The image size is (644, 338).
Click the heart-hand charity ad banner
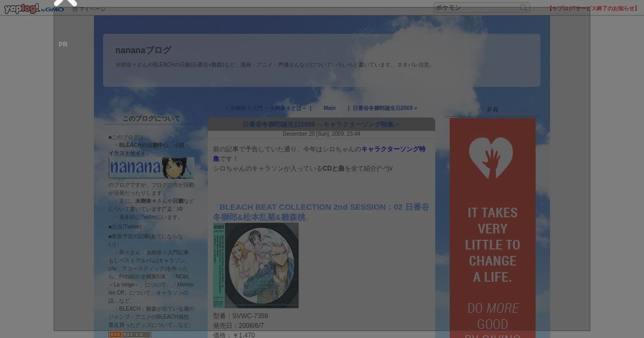click(x=493, y=228)
